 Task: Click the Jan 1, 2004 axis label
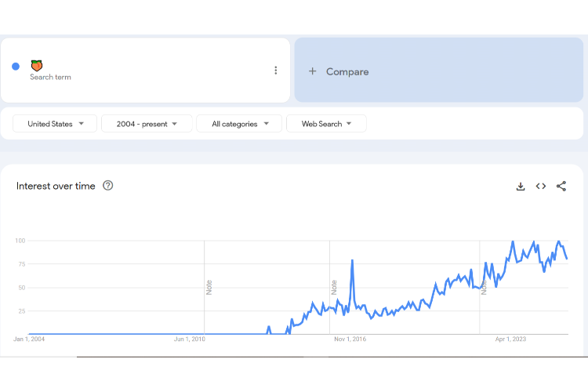pos(29,339)
